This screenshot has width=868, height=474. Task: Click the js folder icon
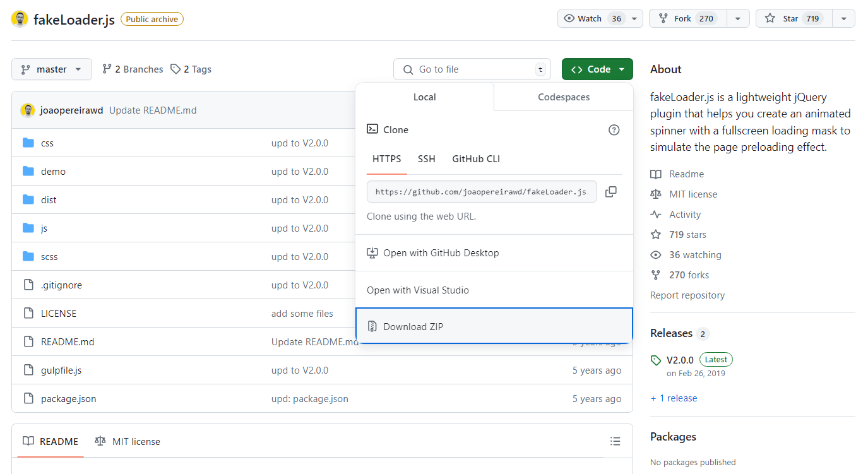tap(28, 228)
